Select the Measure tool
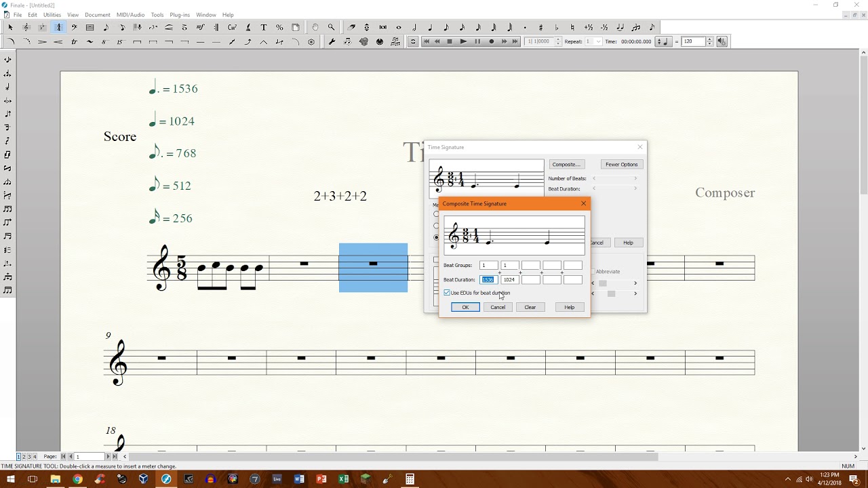This screenshot has width=868, height=488. coord(90,27)
